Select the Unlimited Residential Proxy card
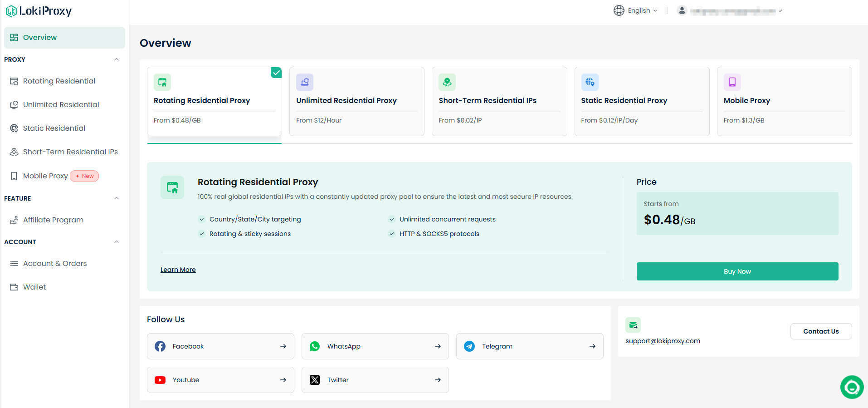868x408 pixels. 357,102
